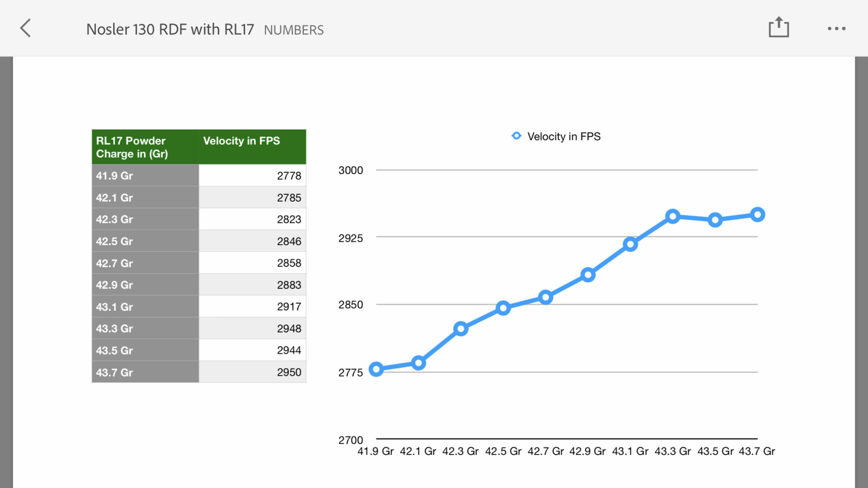Viewport: 868px width, 488px height.
Task: Click the 42.7 Gr table row label
Action: (x=145, y=263)
